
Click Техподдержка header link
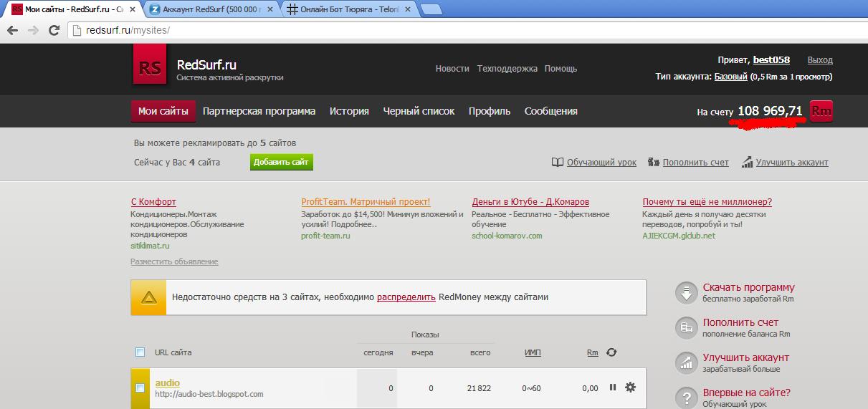(507, 69)
